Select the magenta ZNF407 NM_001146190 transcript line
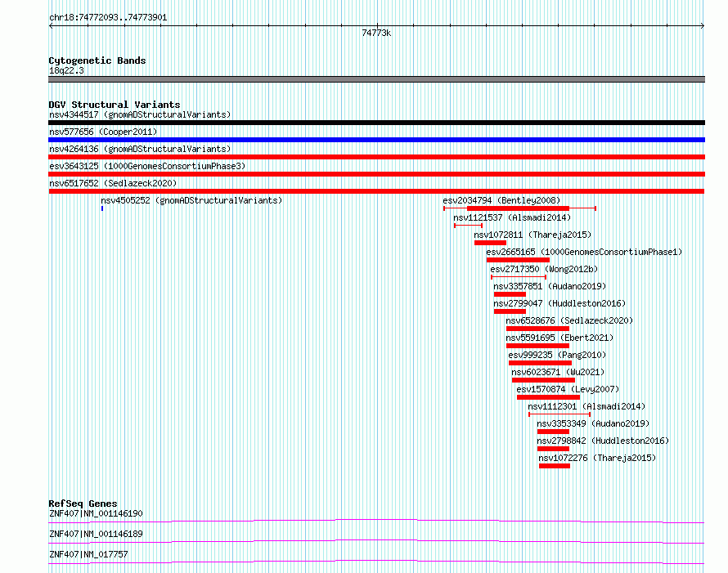 [x=376, y=521]
